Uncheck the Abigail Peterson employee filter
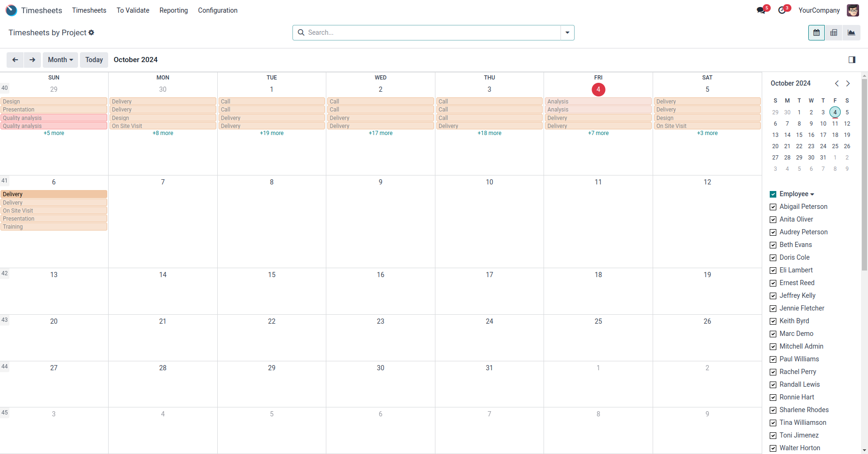The height and width of the screenshot is (454, 868). pyautogui.click(x=773, y=207)
